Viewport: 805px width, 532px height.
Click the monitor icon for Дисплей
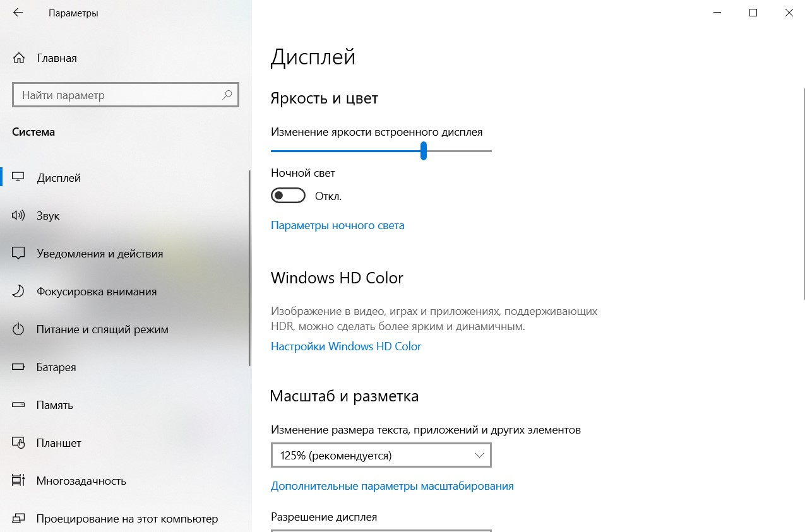tap(18, 177)
